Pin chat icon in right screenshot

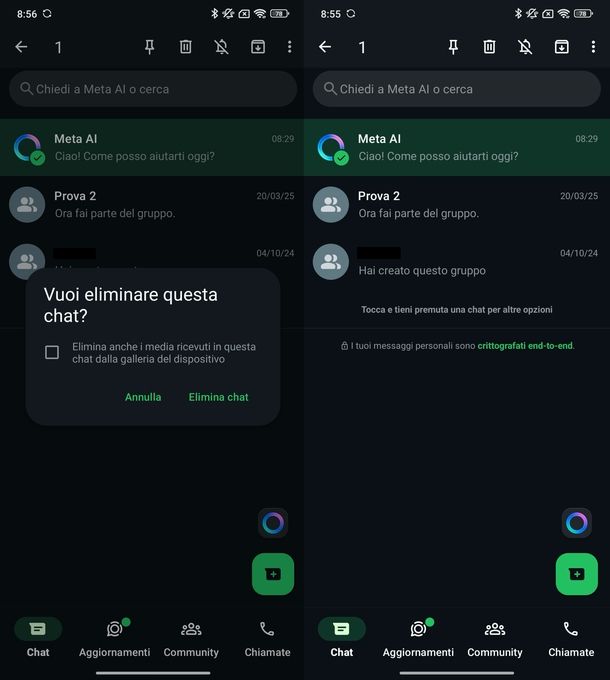coord(453,47)
